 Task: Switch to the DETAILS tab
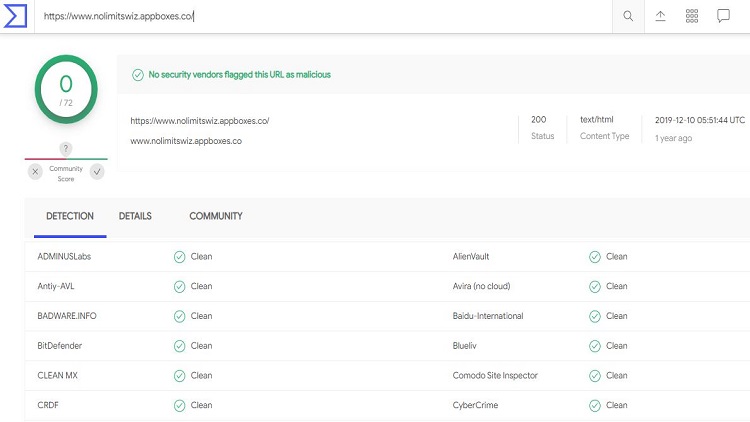pos(135,216)
